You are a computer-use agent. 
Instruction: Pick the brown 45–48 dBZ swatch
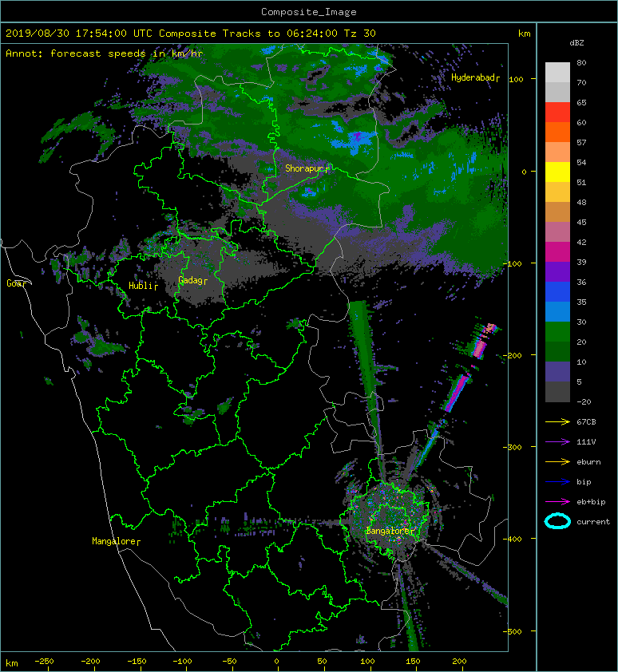(557, 211)
